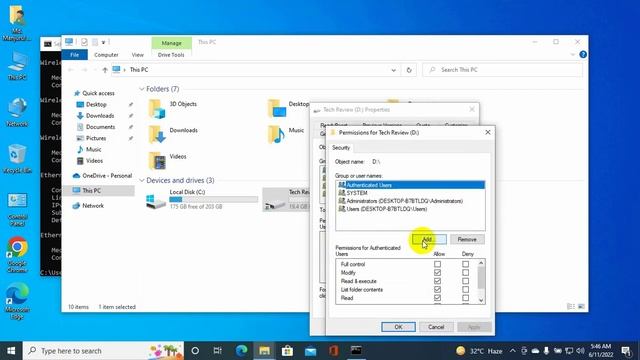640x360 pixels.
Task: Refresh the This PC address bar
Action: tap(409, 70)
